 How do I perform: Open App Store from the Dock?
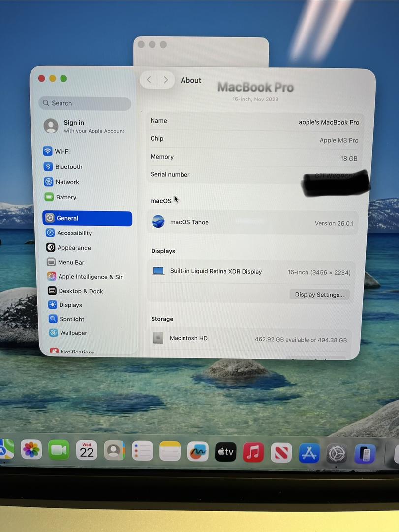point(309,453)
